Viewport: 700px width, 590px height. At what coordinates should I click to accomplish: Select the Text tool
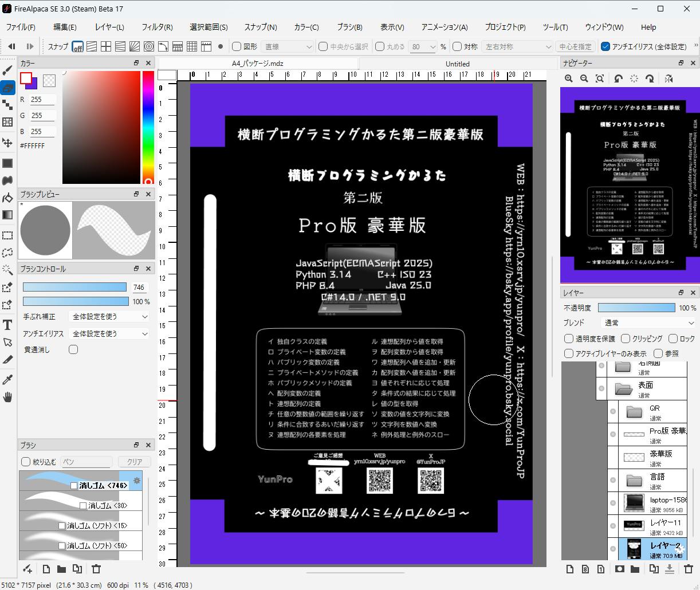click(8, 325)
